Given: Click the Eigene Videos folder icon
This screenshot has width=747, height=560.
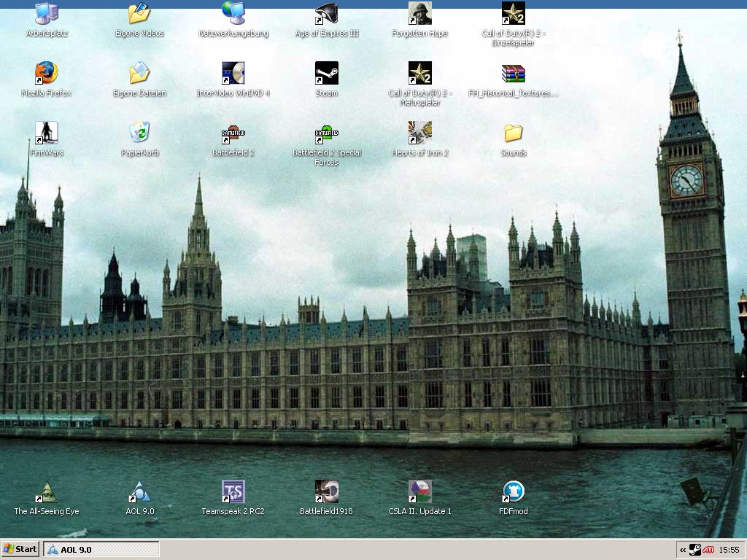Looking at the screenshot, I should tap(139, 15).
